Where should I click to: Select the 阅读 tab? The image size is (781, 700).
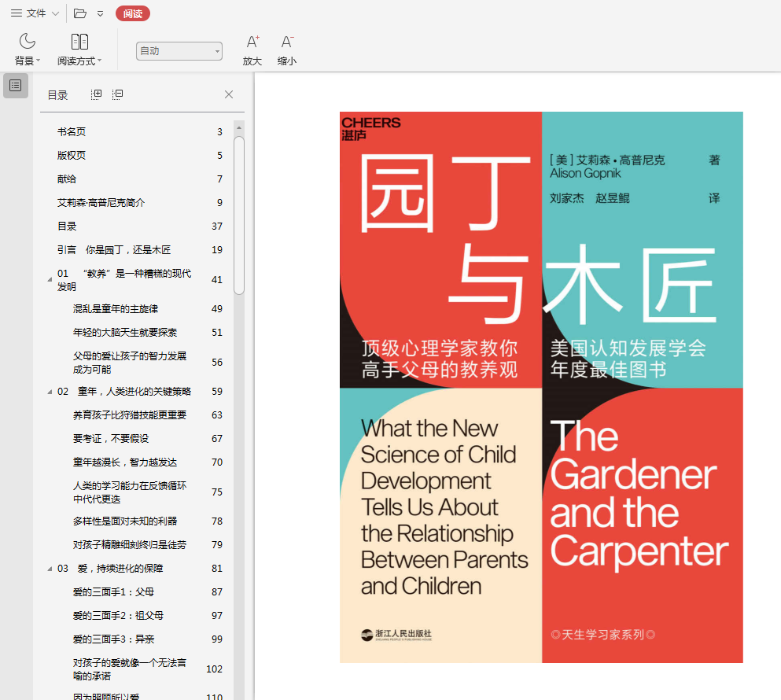click(x=132, y=13)
